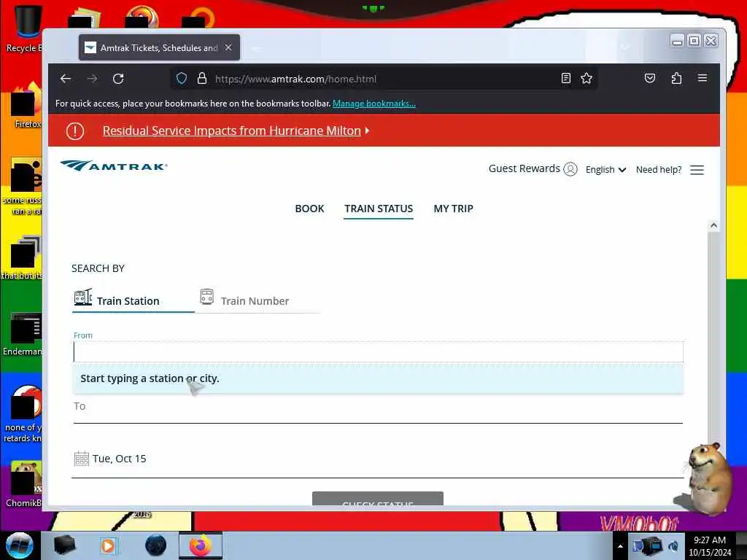This screenshot has height=560, width=747.
Task: Click the train station icon
Action: coord(83,297)
